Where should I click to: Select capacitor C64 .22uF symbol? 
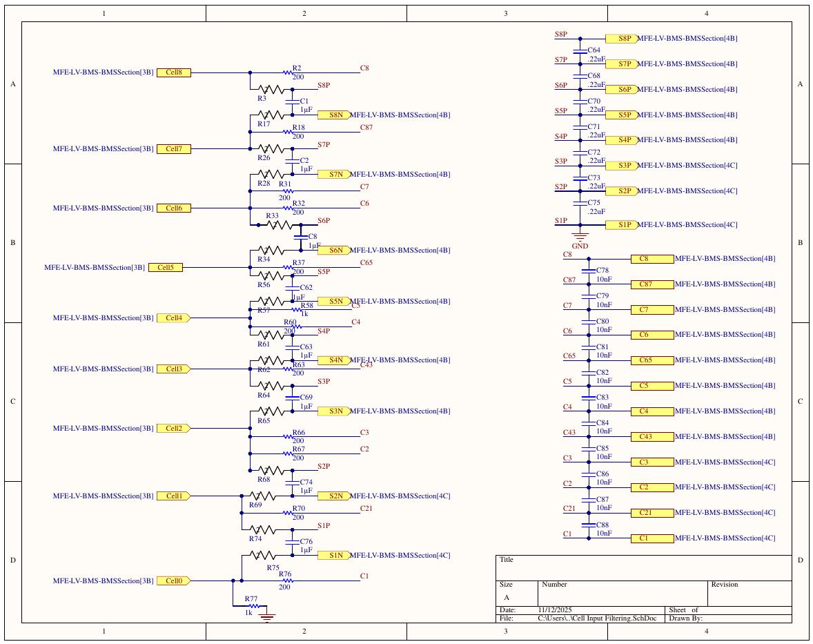[580, 51]
